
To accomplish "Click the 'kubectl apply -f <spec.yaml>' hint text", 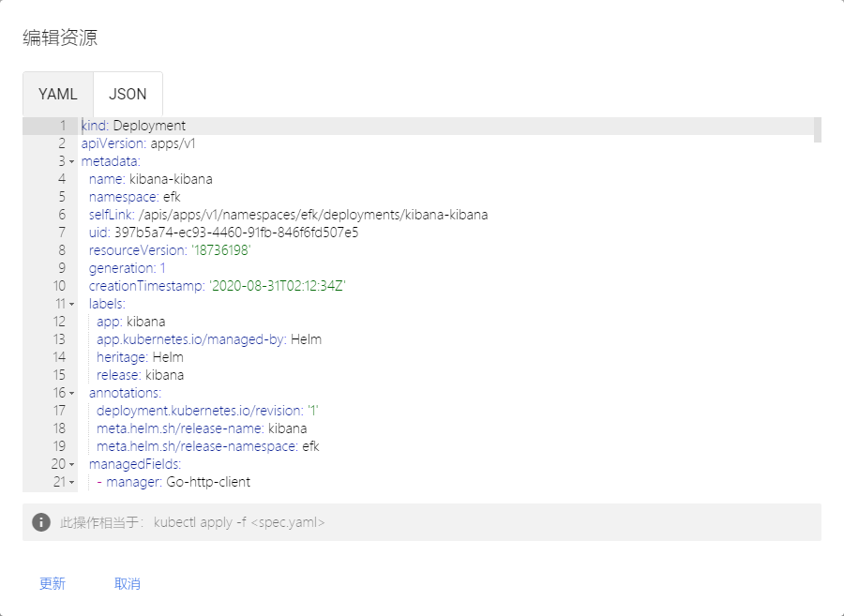I will click(239, 522).
